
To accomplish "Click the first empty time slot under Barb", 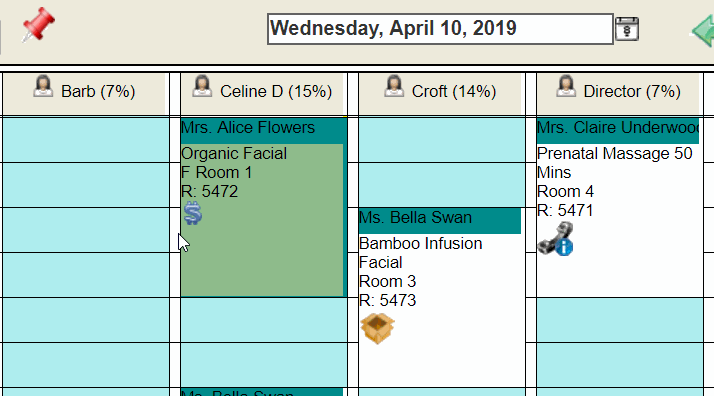I will [x=86, y=139].
